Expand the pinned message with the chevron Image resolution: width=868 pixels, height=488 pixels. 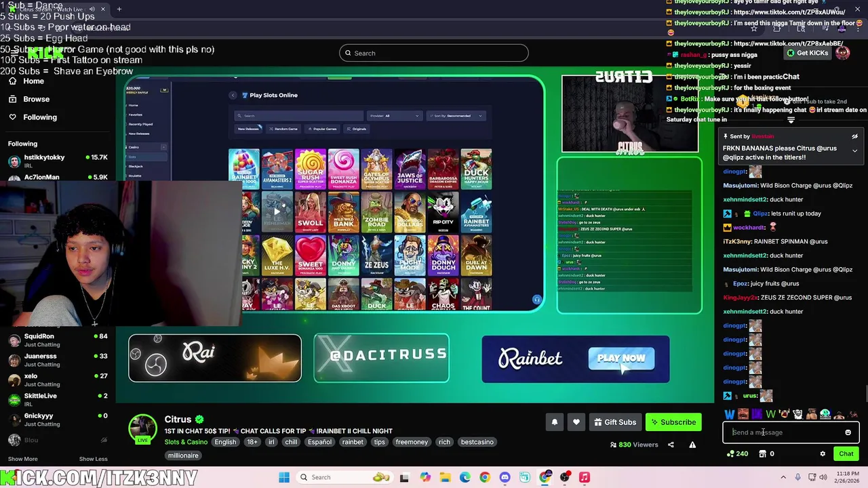point(854,150)
